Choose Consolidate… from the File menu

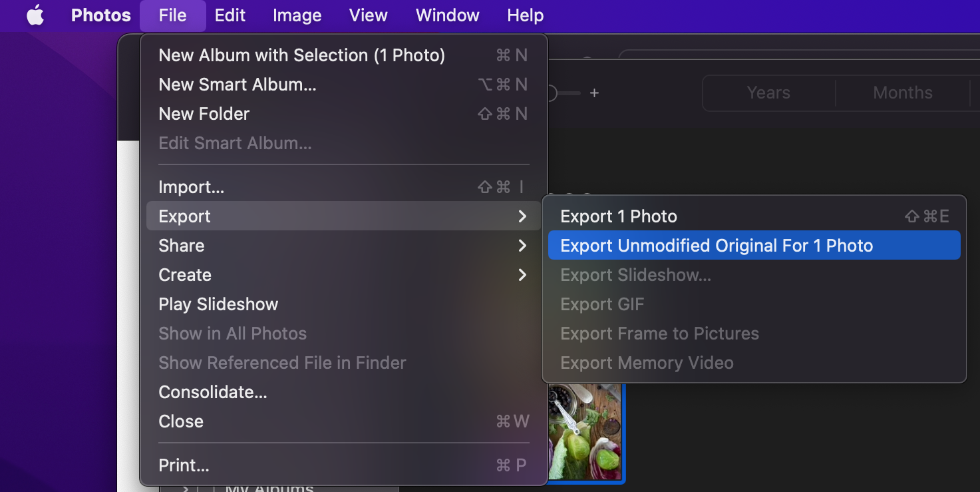pyautogui.click(x=343, y=392)
